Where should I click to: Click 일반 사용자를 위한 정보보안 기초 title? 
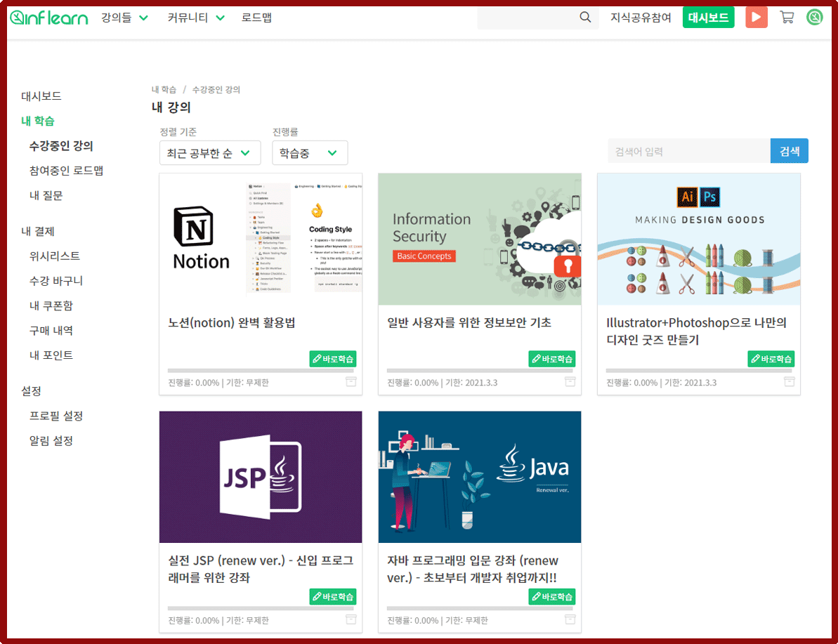click(469, 323)
